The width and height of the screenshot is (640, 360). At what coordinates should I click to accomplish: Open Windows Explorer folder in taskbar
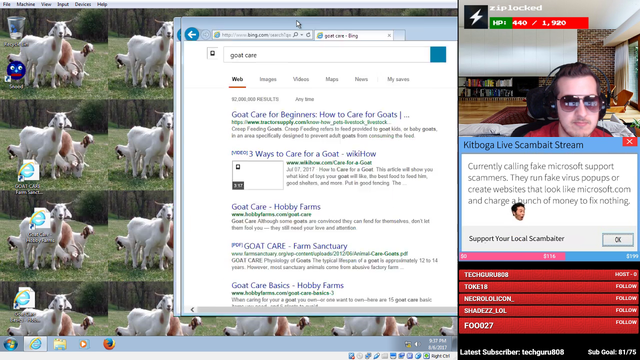[x=60, y=344]
